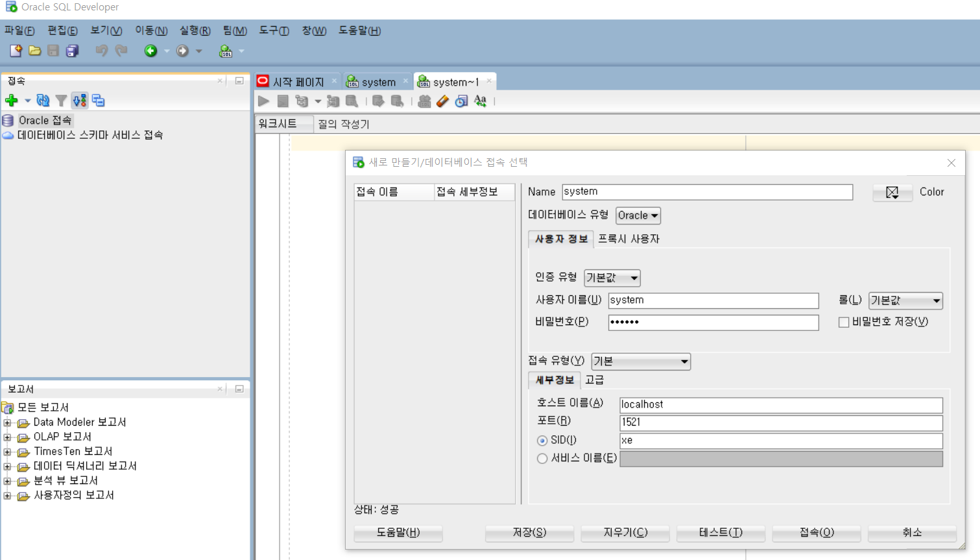Click the 취소 button

pos(912,533)
